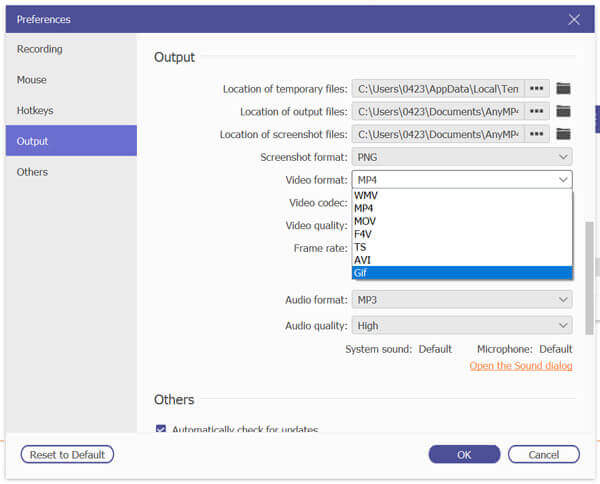
Task: Choose F4V from video format list
Action: (x=462, y=234)
